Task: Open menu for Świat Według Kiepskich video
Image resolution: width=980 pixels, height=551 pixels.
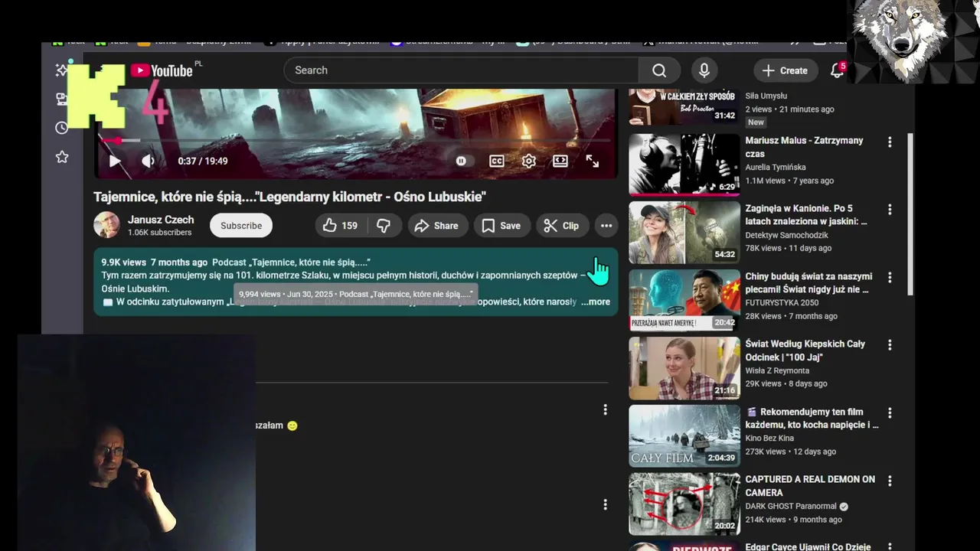Action: (x=890, y=345)
